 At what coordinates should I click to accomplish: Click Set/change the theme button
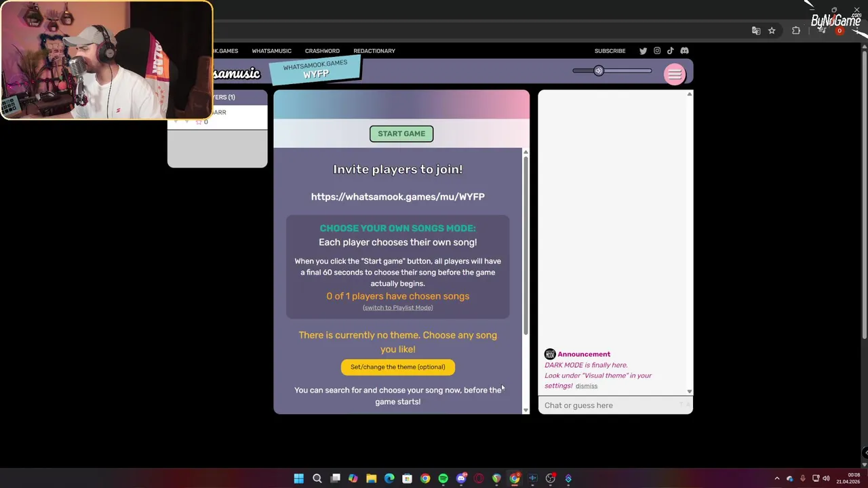click(x=398, y=367)
